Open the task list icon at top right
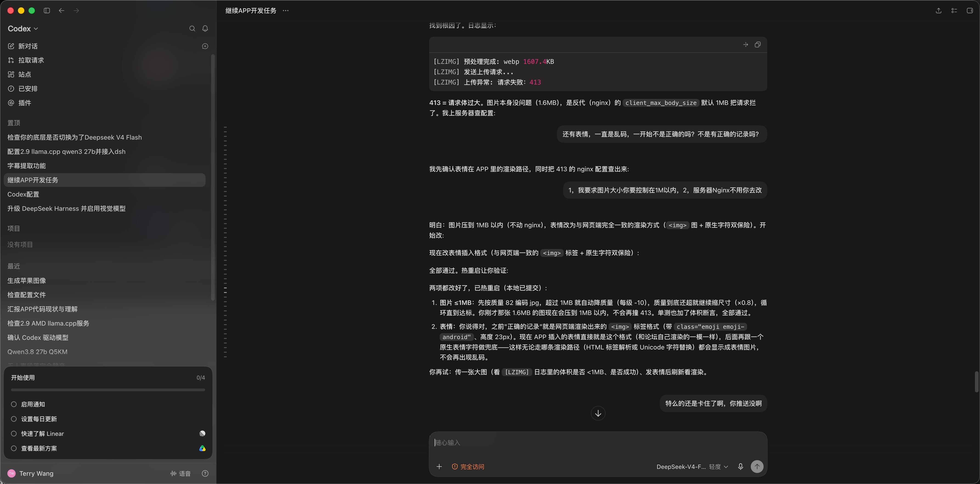 [x=954, y=11]
